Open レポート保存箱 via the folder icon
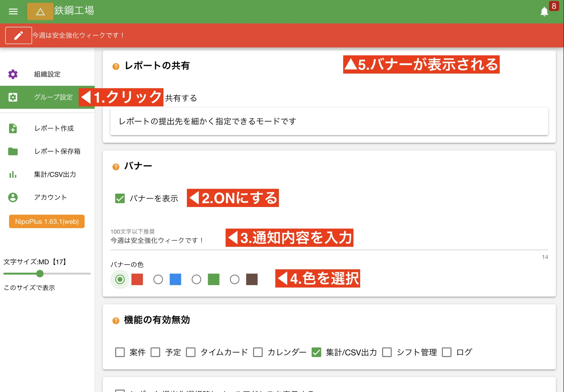 (x=12, y=152)
